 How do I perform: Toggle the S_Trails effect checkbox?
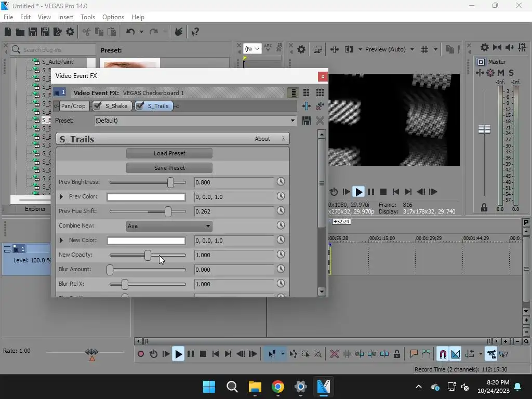point(139,106)
